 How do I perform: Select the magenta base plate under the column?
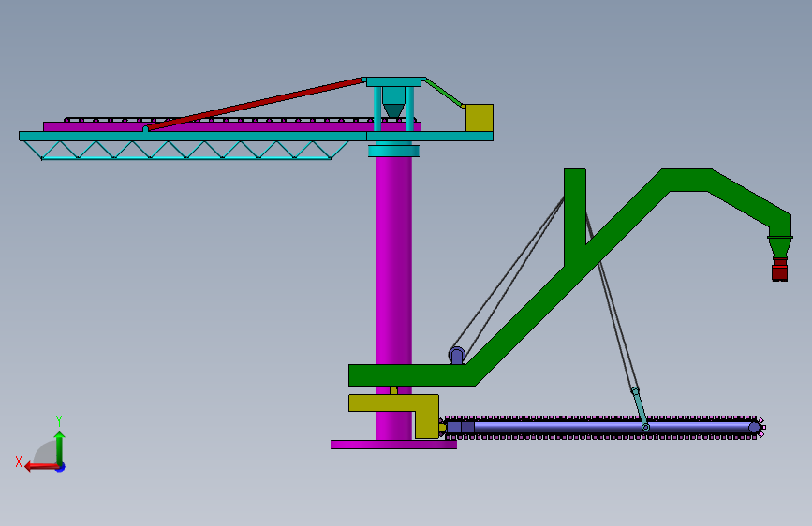393,445
